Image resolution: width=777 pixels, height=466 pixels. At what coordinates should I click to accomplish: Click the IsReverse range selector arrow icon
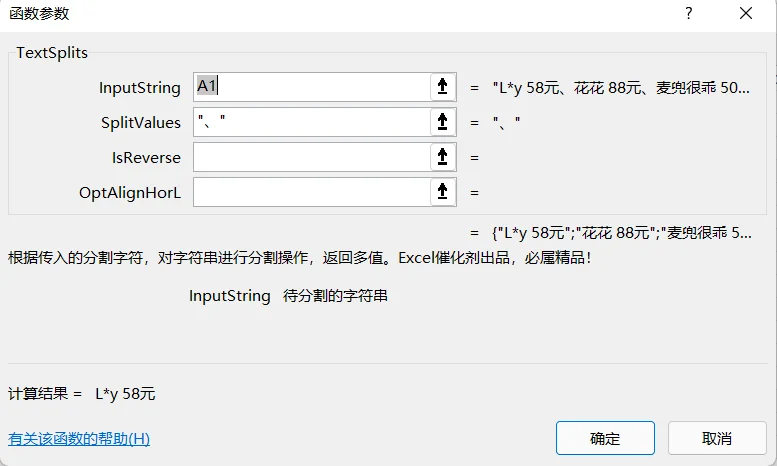click(443, 157)
